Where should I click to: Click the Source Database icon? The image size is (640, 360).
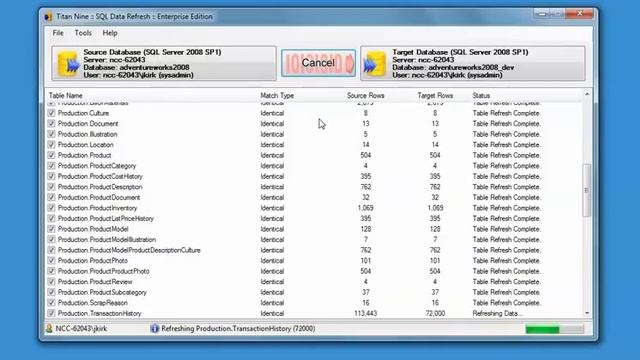(x=68, y=64)
